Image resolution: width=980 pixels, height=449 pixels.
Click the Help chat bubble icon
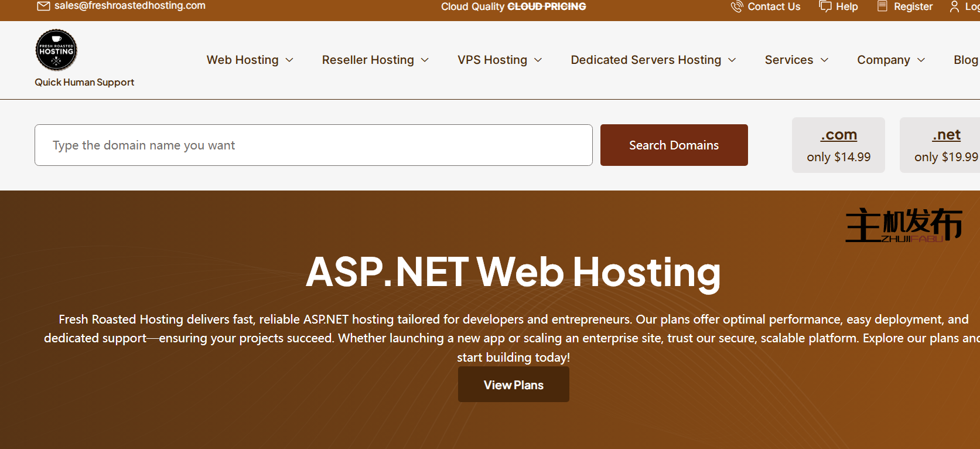825,6
